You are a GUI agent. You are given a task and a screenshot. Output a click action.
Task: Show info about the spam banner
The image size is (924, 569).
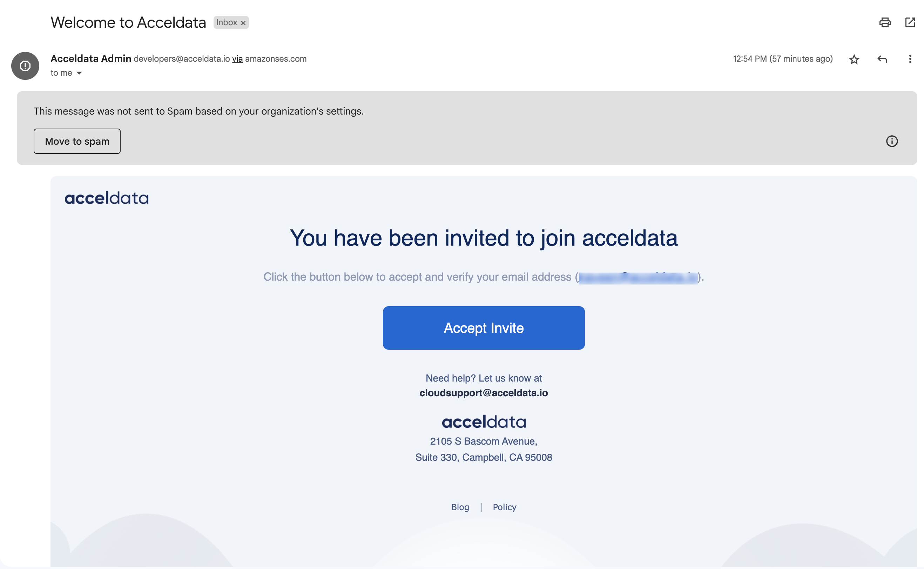(892, 141)
